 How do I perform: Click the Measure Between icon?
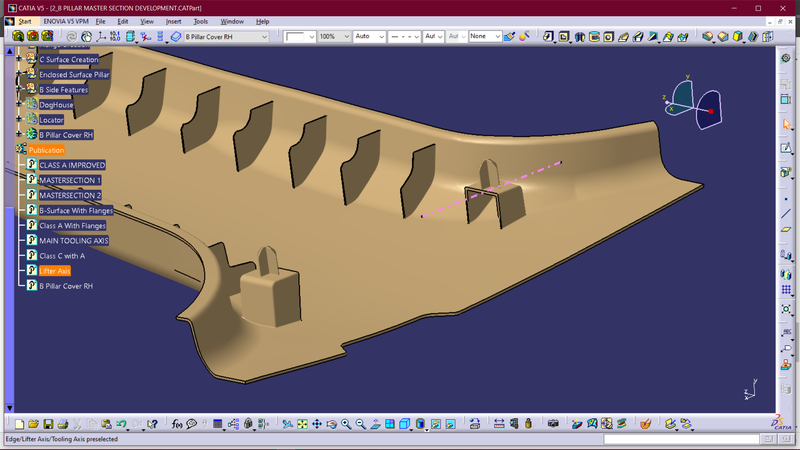(x=499, y=424)
